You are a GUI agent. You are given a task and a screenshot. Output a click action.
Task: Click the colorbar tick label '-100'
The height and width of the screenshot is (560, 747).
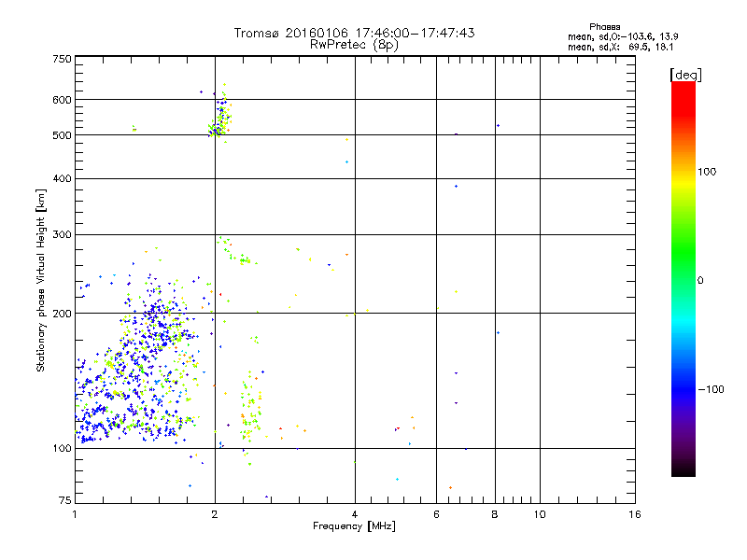tap(711, 389)
